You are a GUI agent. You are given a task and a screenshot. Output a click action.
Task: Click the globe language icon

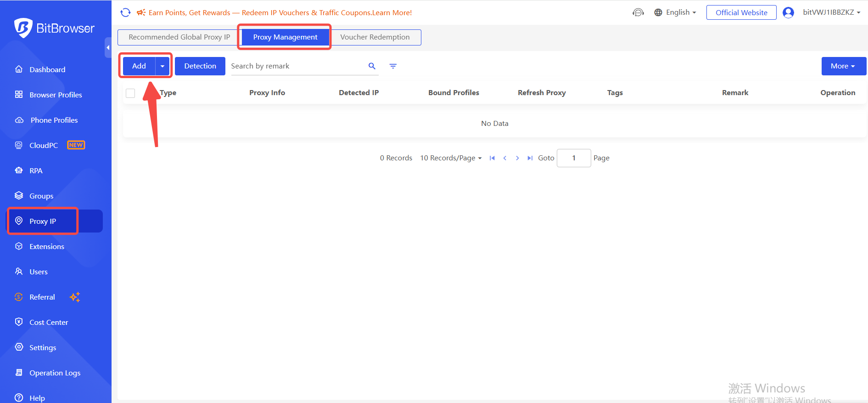[658, 12]
